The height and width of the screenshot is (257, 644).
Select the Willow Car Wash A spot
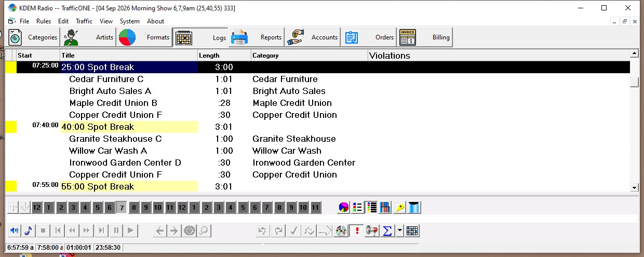point(317,151)
